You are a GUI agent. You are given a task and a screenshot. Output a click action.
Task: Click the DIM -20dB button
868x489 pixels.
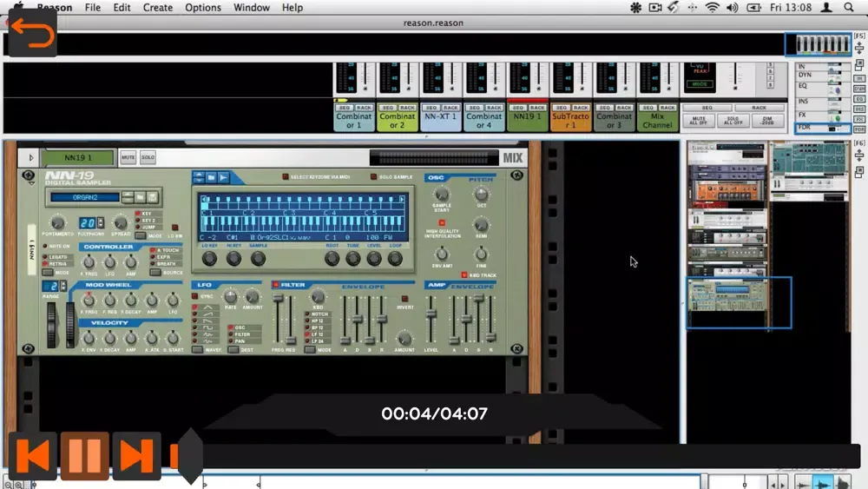tap(767, 120)
